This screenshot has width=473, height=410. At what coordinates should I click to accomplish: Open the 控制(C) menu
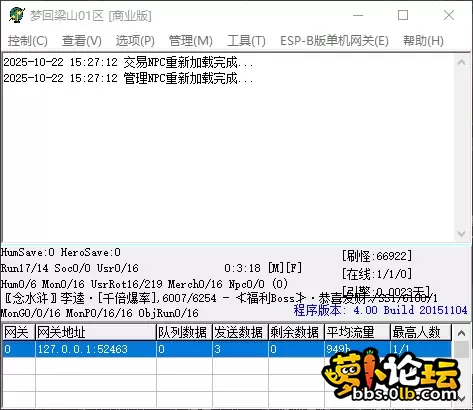point(28,41)
